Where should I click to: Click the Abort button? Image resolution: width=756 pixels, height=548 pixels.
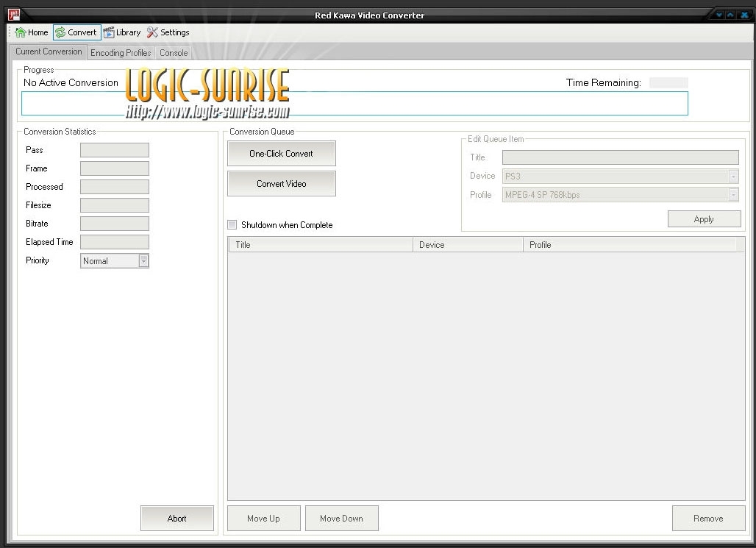point(177,518)
